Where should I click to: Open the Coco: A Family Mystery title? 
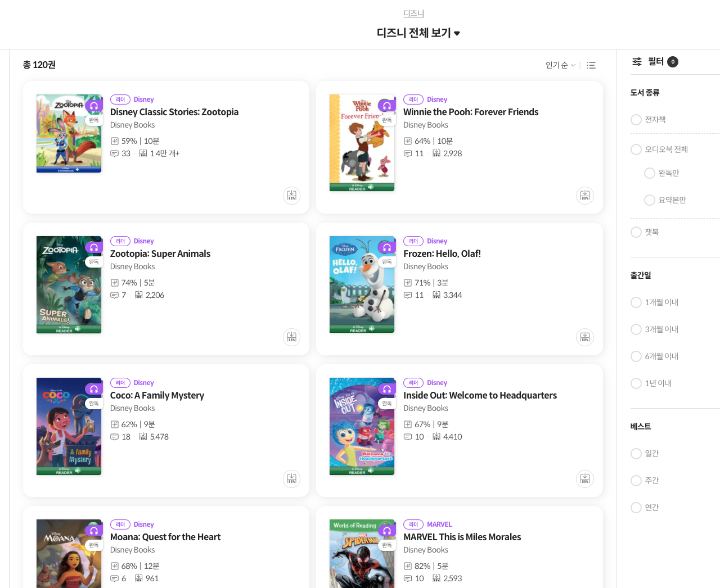click(157, 395)
